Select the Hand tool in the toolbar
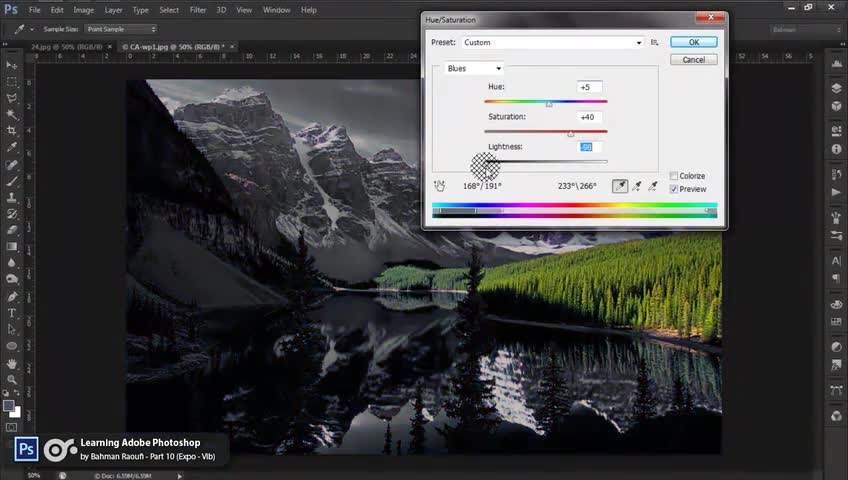This screenshot has height=480, width=848. (x=11, y=363)
